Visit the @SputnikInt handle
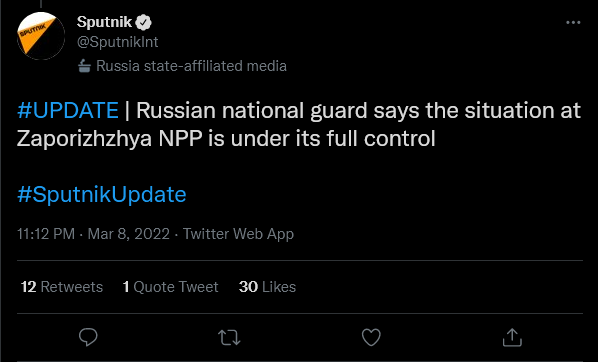Viewport: 598px width, 362px height. (x=117, y=42)
